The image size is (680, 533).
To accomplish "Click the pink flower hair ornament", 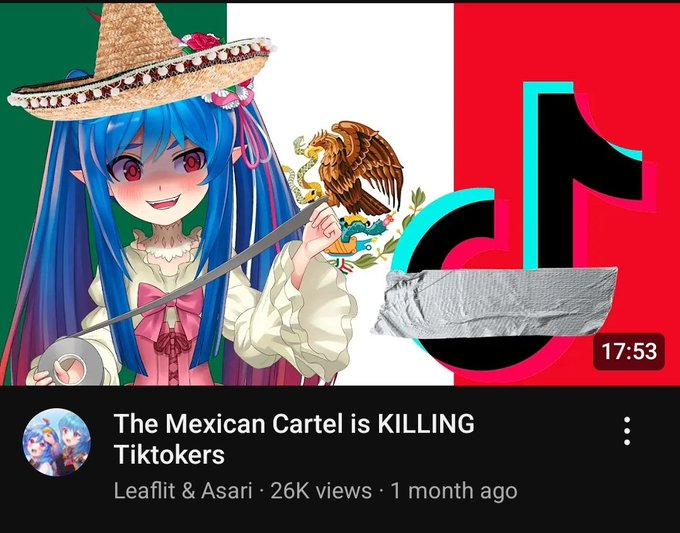I will pyautogui.click(x=229, y=95).
